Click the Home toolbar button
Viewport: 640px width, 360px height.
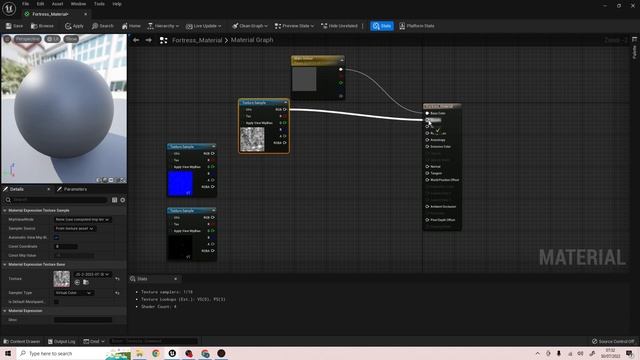point(131,26)
